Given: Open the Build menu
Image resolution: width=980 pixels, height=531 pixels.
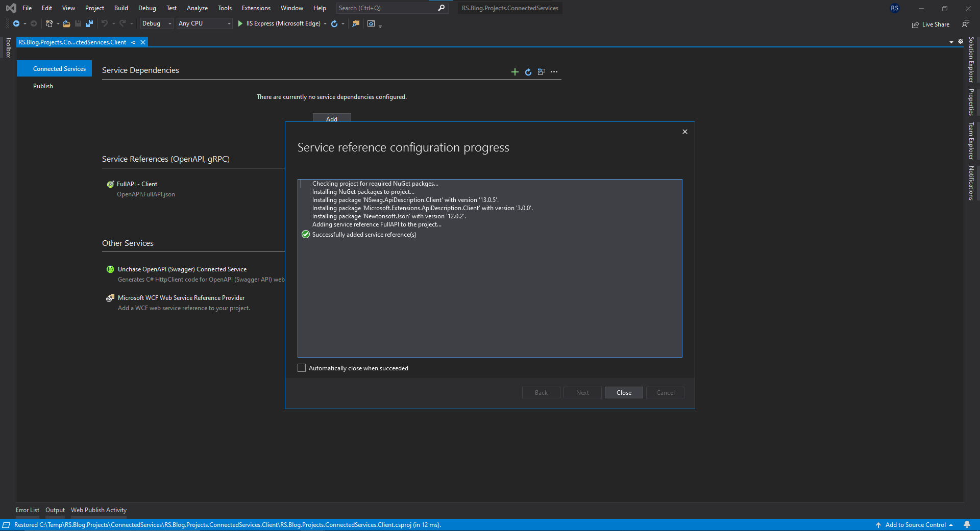Looking at the screenshot, I should coord(121,8).
